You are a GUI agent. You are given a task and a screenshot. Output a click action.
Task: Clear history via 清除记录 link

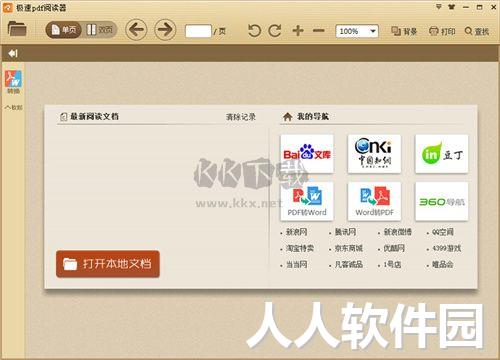(241, 117)
